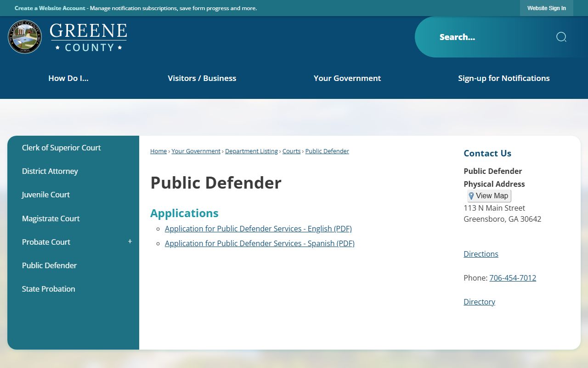The width and height of the screenshot is (588, 368).
Task: Open the How Do I... menu
Action: pos(68,78)
